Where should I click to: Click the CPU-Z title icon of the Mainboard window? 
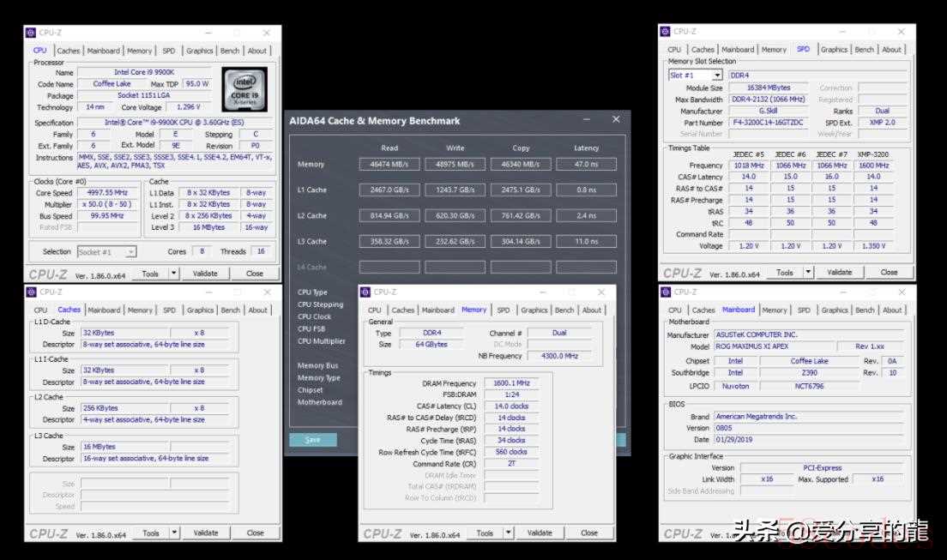coord(666,292)
